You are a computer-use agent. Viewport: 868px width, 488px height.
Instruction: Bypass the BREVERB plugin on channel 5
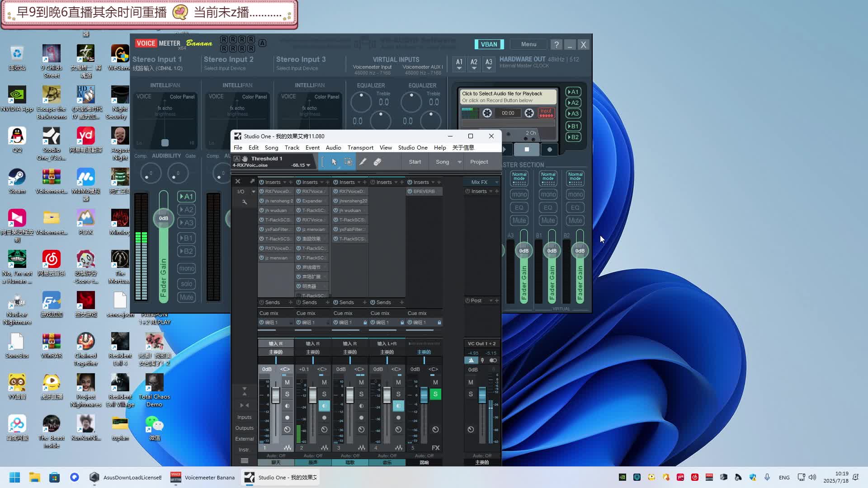tap(410, 192)
